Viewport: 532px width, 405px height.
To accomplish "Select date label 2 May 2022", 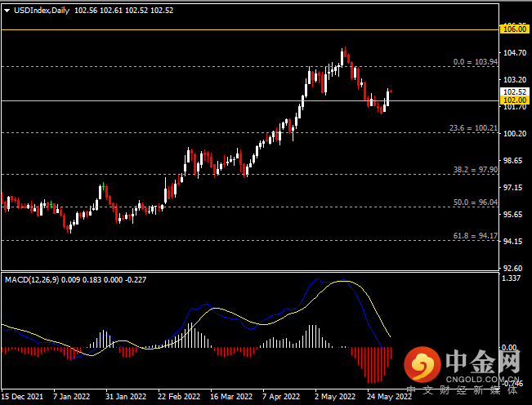I will 335,397.
